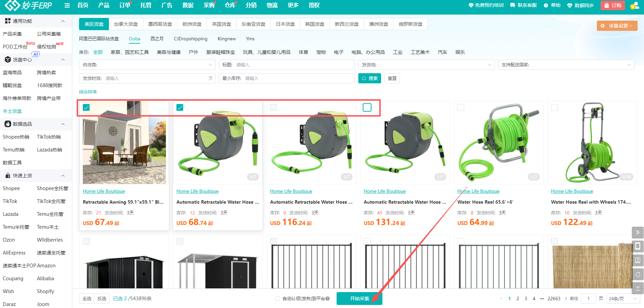Open Shopee in the 快速上货 sidebar

click(x=11, y=188)
